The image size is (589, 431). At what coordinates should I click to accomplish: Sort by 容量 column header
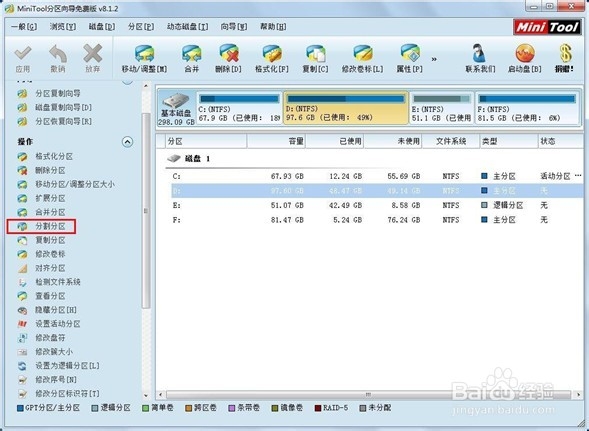[276, 141]
